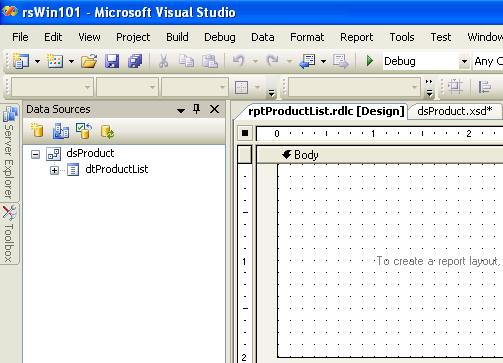The image size is (503, 363).
Task: Switch to the dsProduct.xsd tab
Action: (x=455, y=111)
